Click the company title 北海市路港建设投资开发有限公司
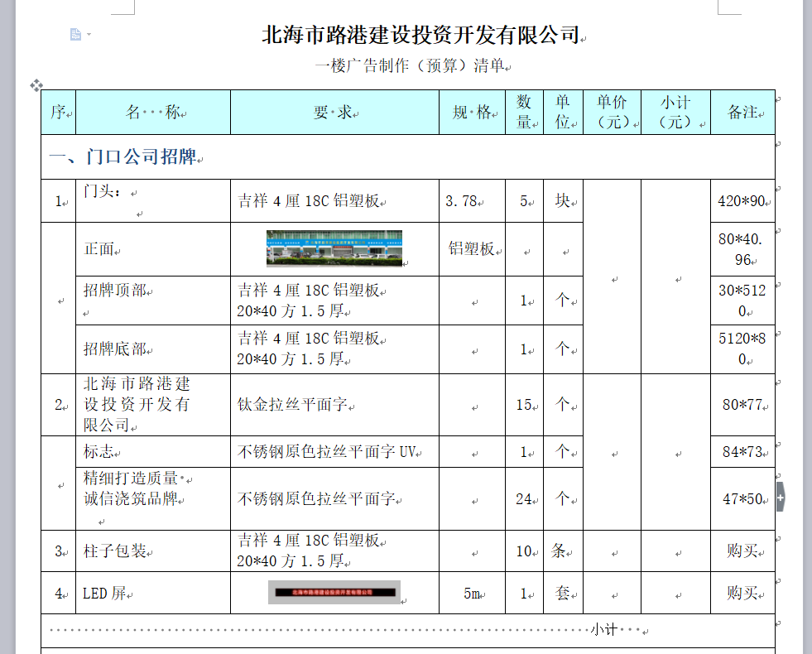Image resolution: width=812 pixels, height=654 pixels. [x=420, y=36]
